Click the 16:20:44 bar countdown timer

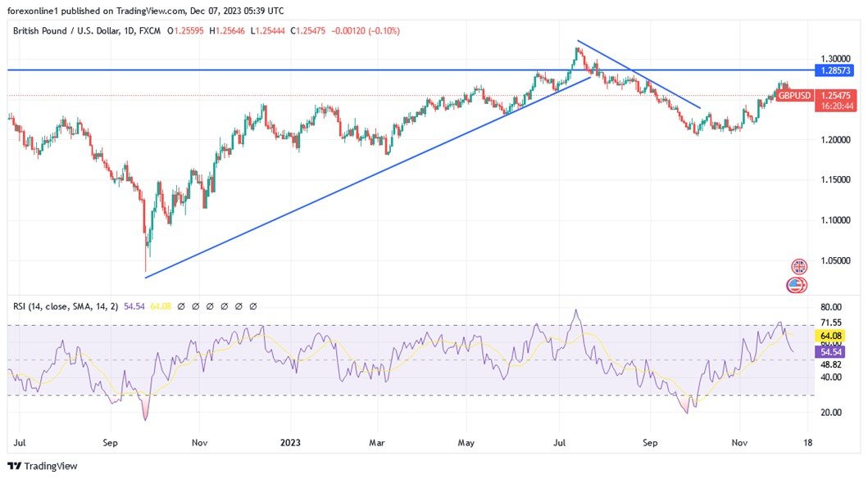coord(836,106)
